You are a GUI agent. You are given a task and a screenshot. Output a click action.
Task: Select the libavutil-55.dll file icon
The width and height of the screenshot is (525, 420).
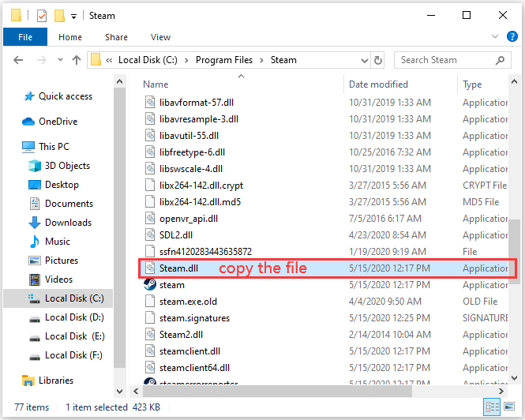pyautogui.click(x=150, y=135)
